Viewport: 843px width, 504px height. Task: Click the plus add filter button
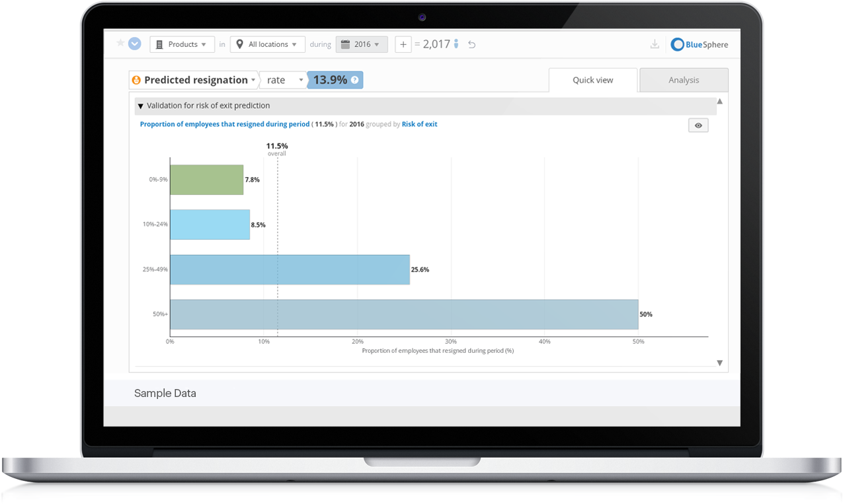click(403, 44)
